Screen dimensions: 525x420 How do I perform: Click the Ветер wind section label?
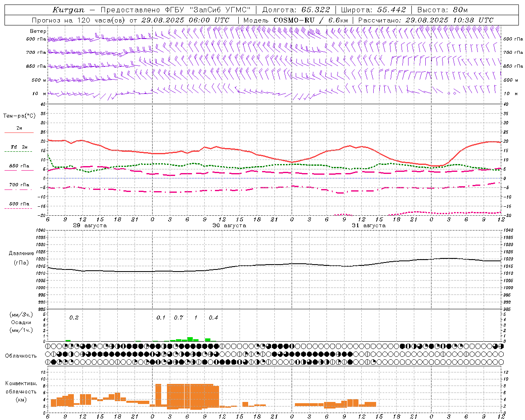(38, 31)
